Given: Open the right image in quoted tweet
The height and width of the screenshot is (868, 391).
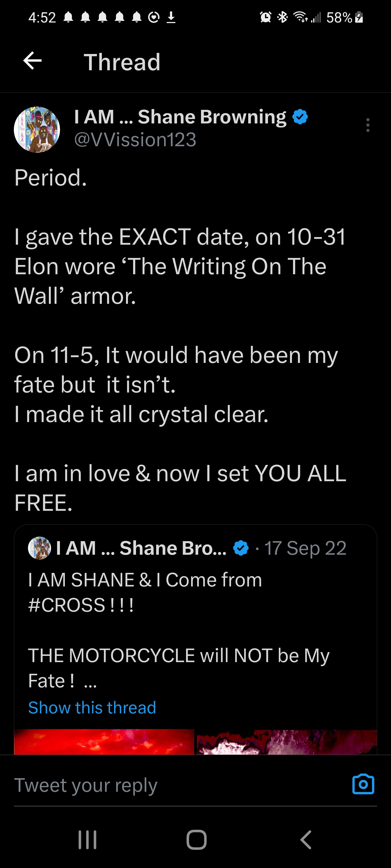Looking at the screenshot, I should [286, 741].
